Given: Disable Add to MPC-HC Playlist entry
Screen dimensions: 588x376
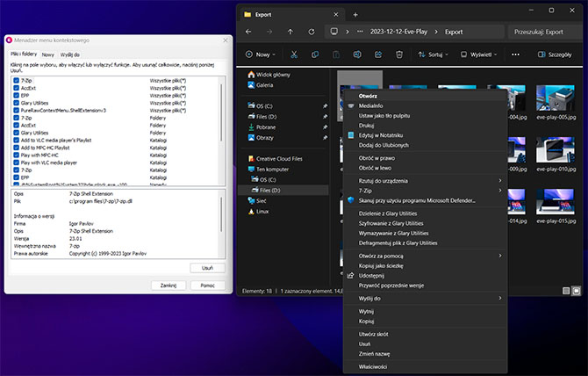Looking at the screenshot, I should tap(16, 148).
